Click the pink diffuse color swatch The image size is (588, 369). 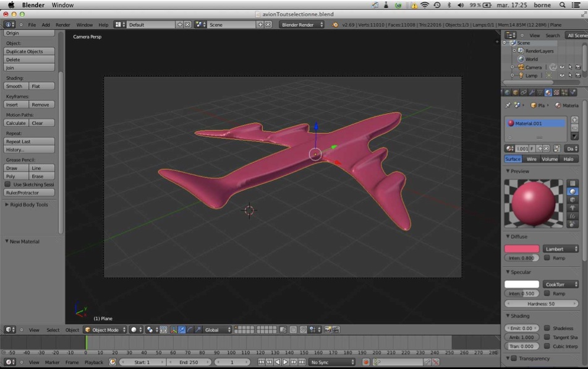522,249
